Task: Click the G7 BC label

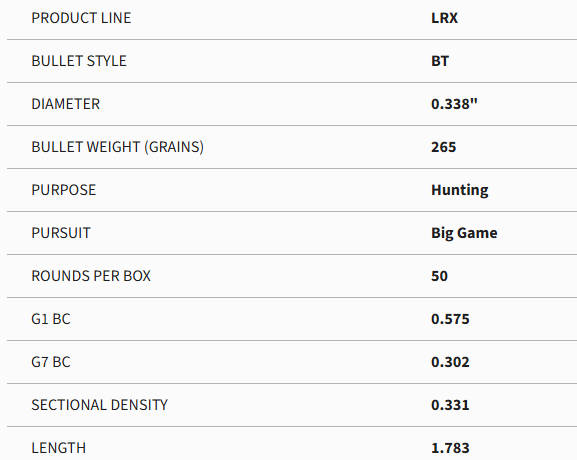Action: pyautogui.click(x=51, y=362)
